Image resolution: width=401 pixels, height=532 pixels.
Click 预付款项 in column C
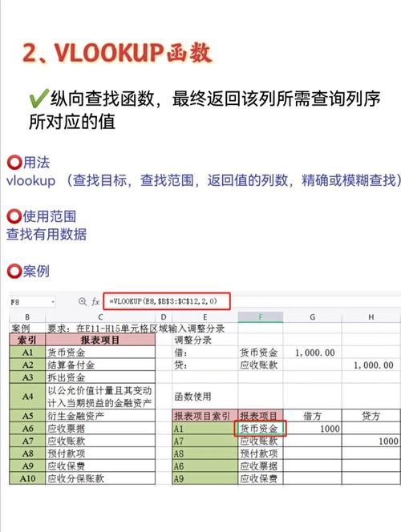(x=100, y=453)
